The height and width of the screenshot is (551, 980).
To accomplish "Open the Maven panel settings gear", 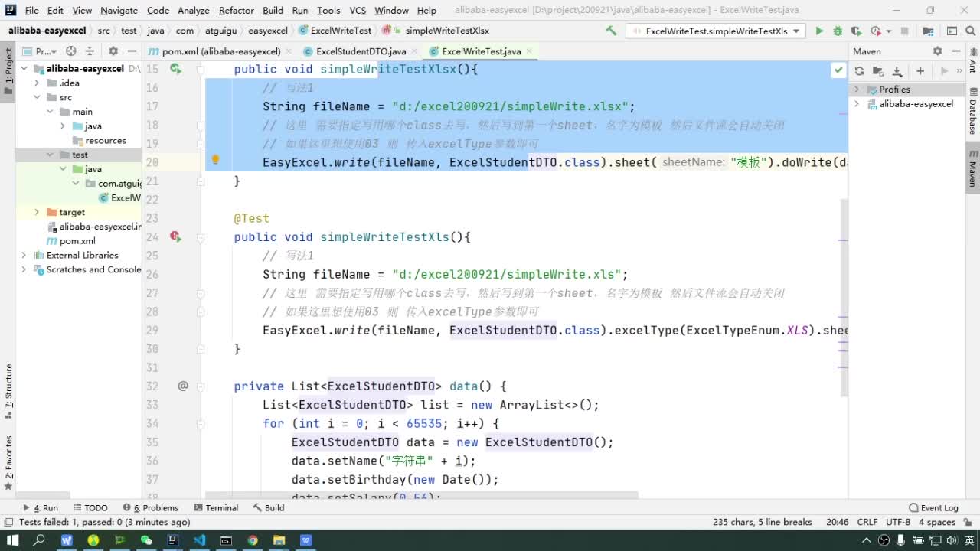I will pos(937,51).
